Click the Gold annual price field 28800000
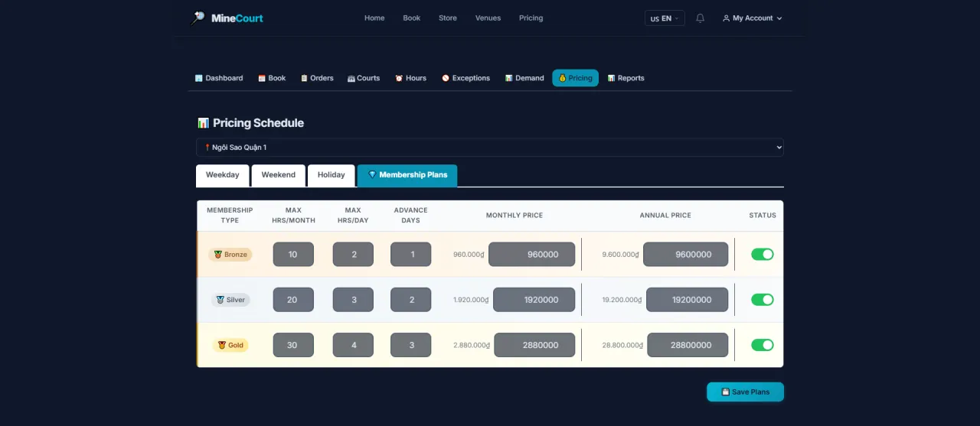 pyautogui.click(x=688, y=345)
